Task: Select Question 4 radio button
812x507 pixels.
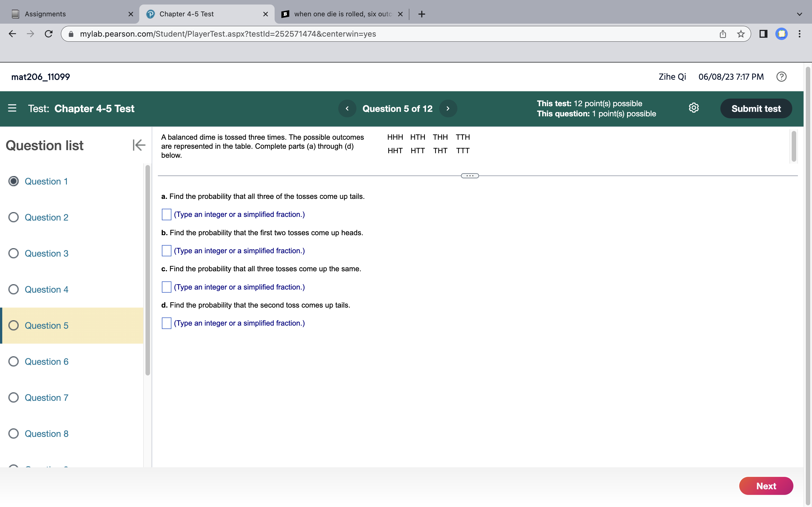Action: (x=14, y=289)
